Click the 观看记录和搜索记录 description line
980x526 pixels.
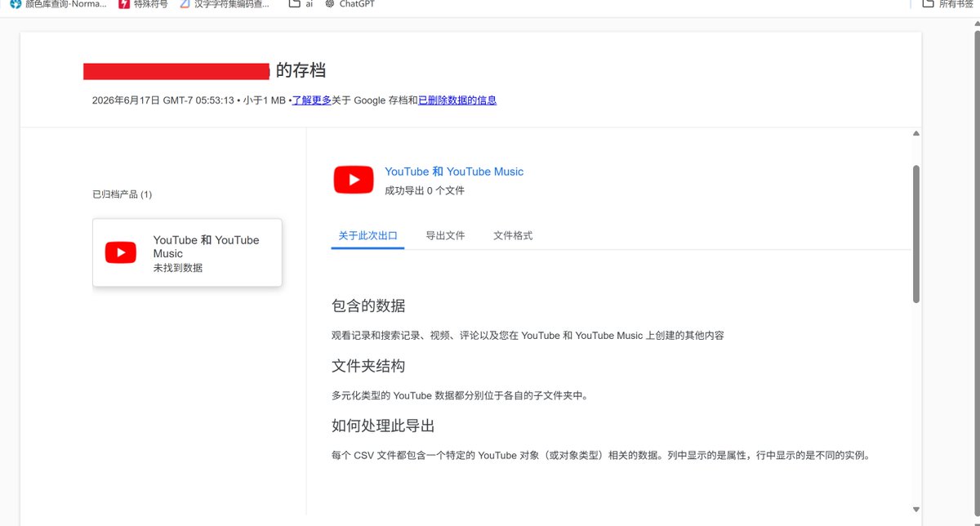[528, 335]
